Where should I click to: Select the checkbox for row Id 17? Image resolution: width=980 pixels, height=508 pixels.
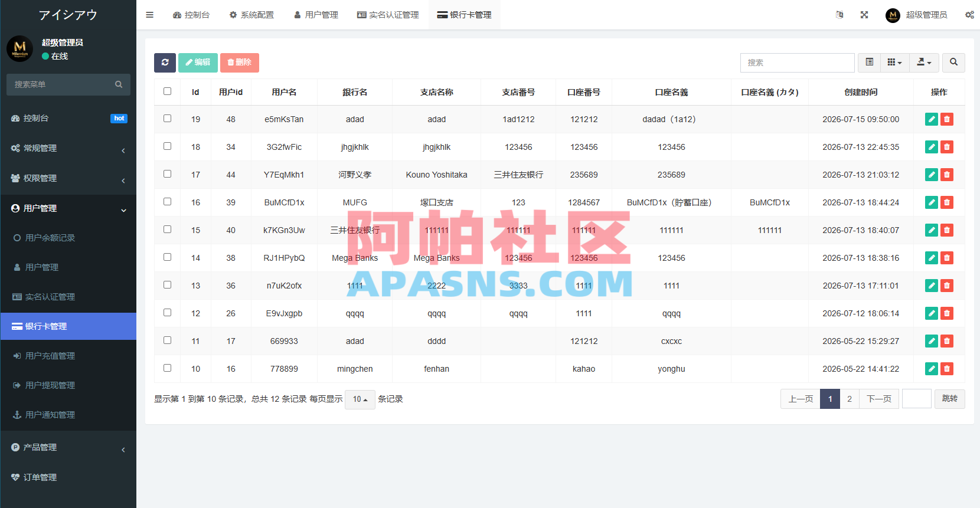point(168,174)
